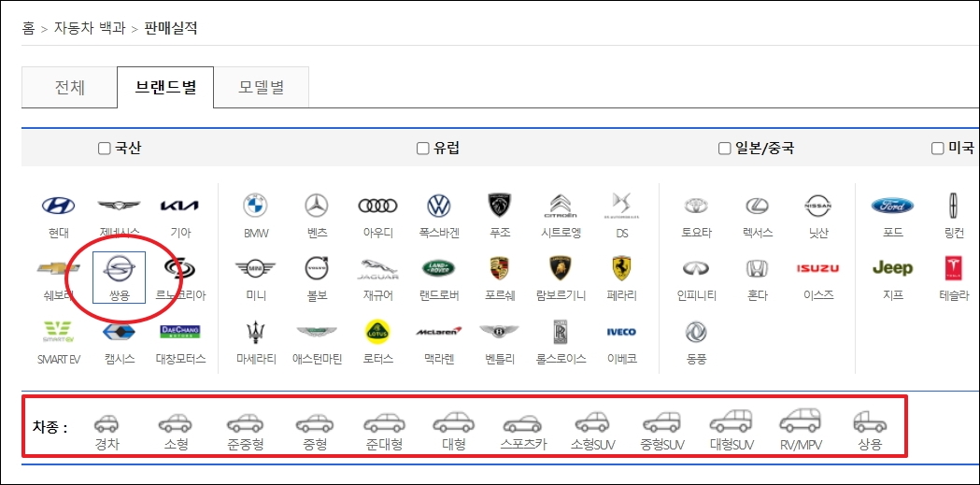The image size is (980, 485).
Task: Check the 국산 (domestic) checkbox
Action: [x=104, y=149]
